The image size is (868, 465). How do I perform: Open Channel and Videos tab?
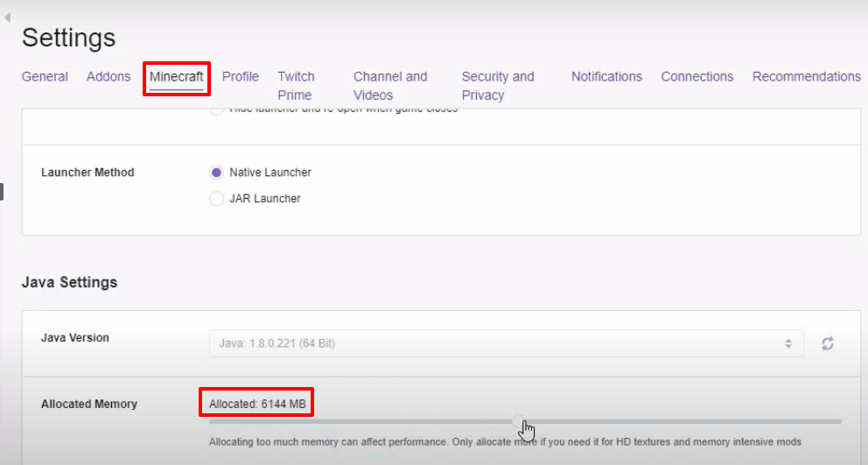(390, 86)
